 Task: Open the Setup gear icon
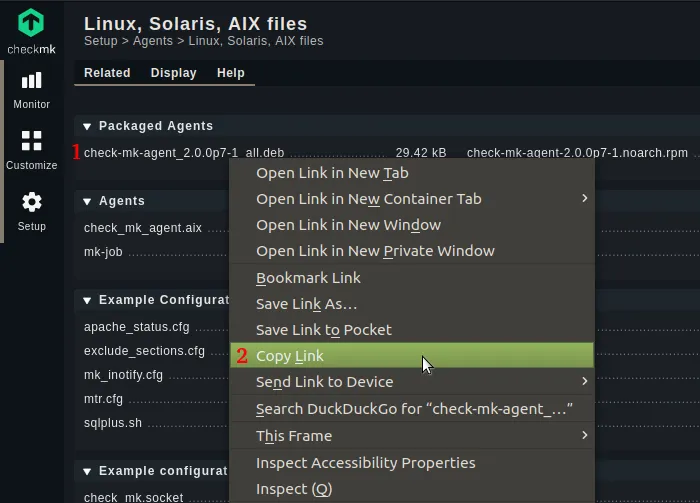point(32,202)
